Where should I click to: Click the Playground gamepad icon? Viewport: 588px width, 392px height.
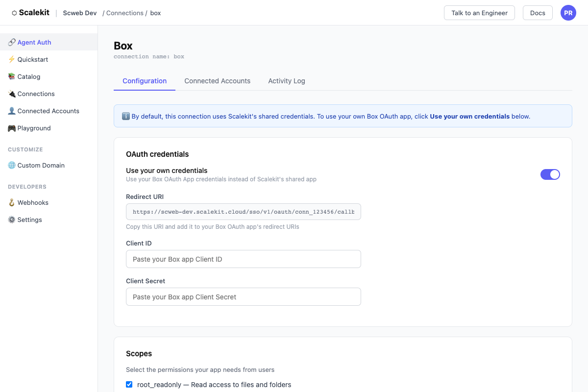tap(12, 128)
